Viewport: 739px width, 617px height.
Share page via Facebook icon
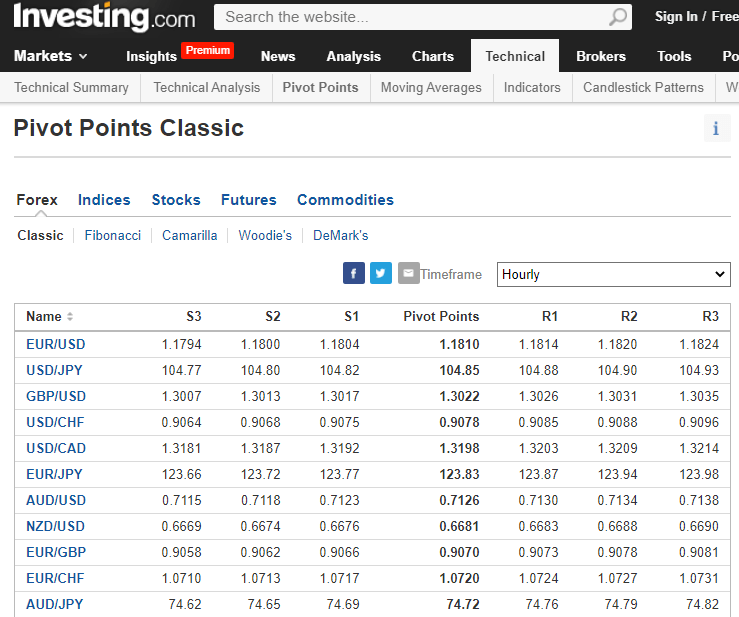pos(354,273)
